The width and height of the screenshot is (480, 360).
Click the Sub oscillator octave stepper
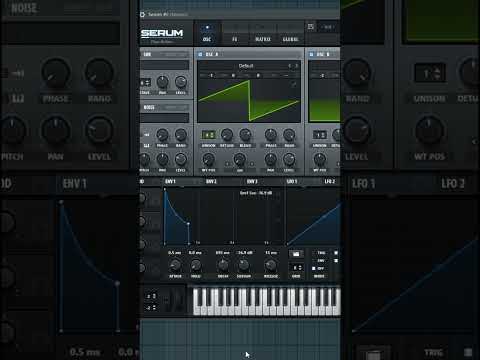145,82
